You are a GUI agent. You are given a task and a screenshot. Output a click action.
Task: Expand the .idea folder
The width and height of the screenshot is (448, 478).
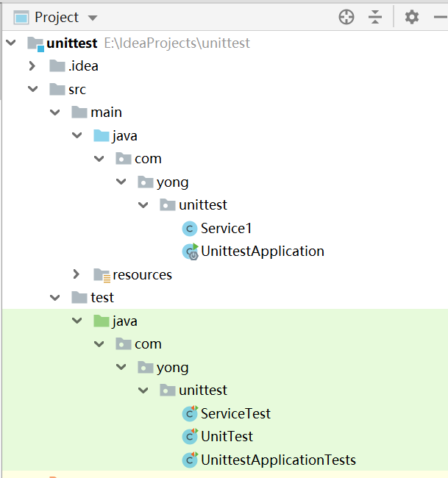[x=32, y=66]
